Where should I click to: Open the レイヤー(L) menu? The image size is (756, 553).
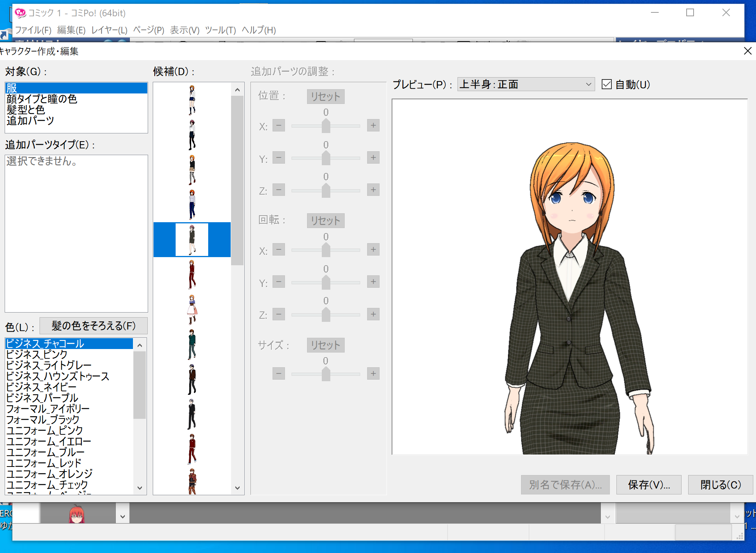pos(109,30)
